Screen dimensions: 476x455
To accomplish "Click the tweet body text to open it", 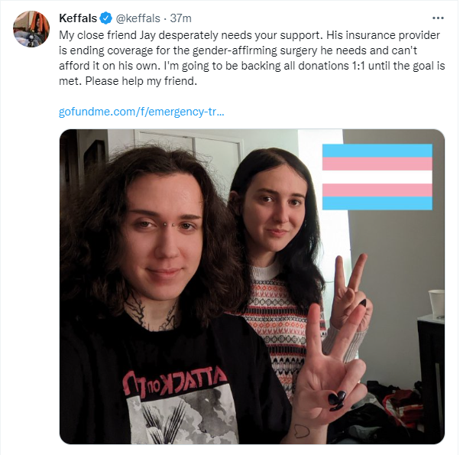I will (252, 58).
